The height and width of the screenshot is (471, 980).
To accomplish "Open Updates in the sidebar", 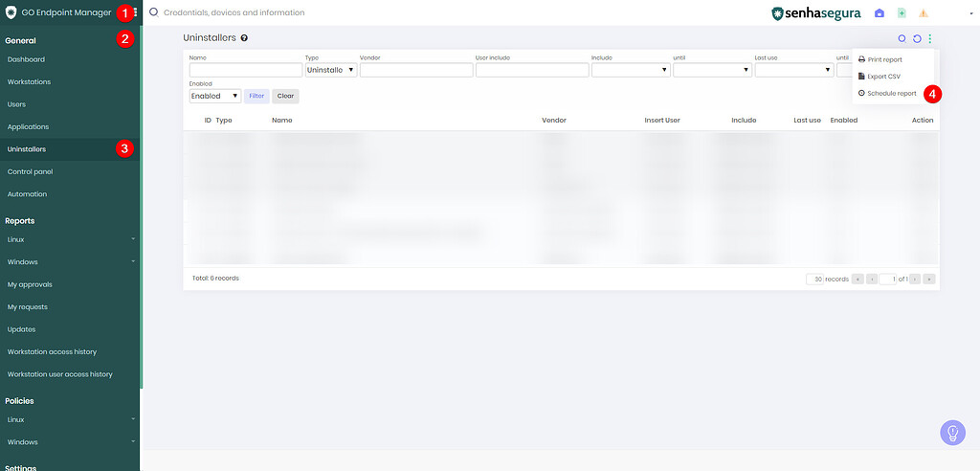I will [21, 329].
